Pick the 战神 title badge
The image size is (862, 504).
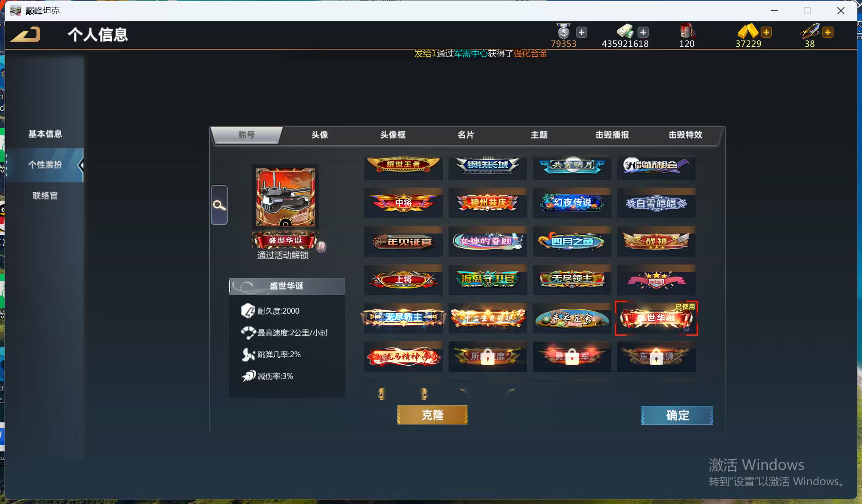[656, 242]
